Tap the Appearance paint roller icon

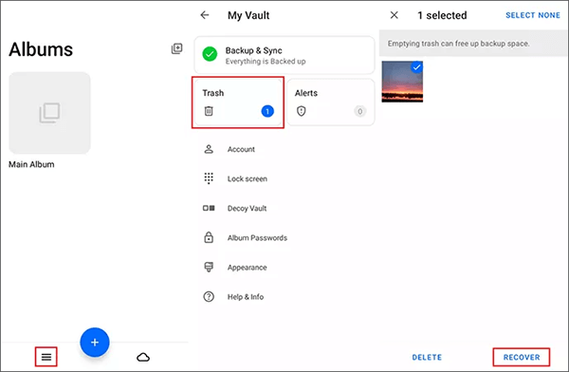click(209, 267)
